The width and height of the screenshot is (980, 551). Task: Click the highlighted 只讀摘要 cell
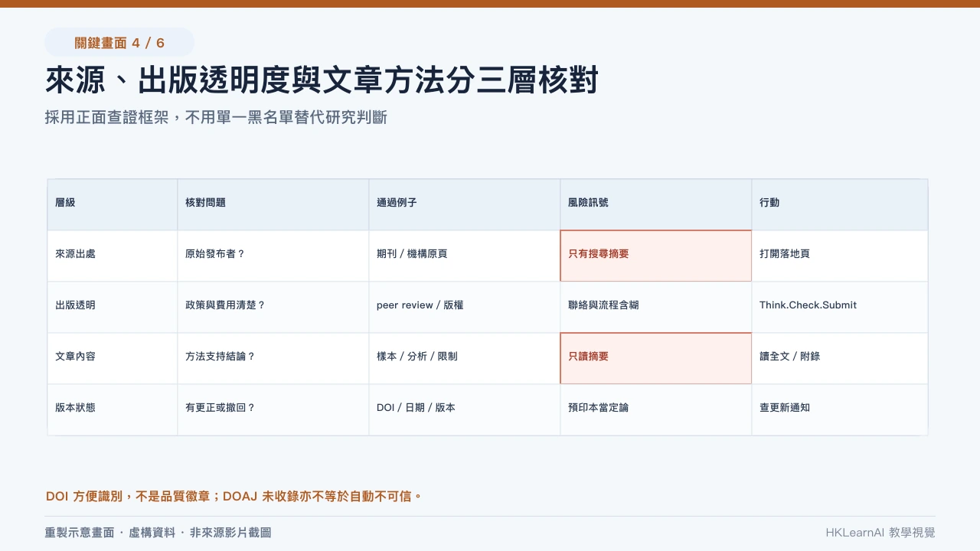(656, 359)
